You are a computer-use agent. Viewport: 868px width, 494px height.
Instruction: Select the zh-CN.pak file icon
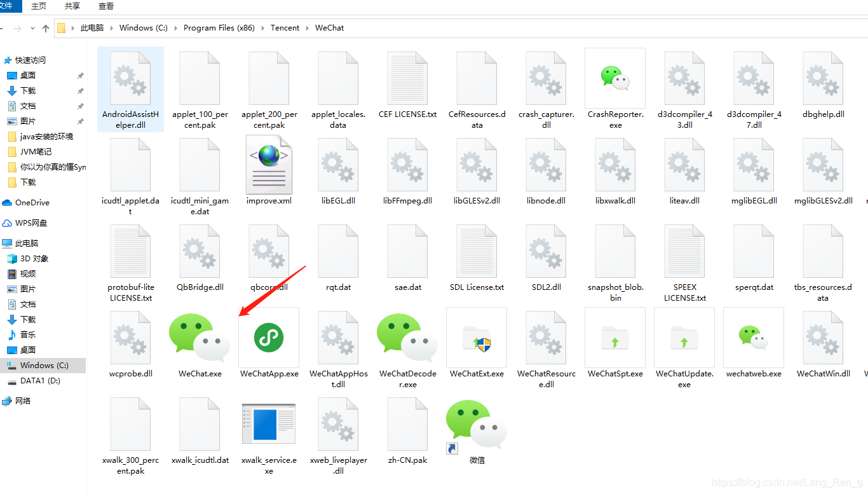pos(407,425)
